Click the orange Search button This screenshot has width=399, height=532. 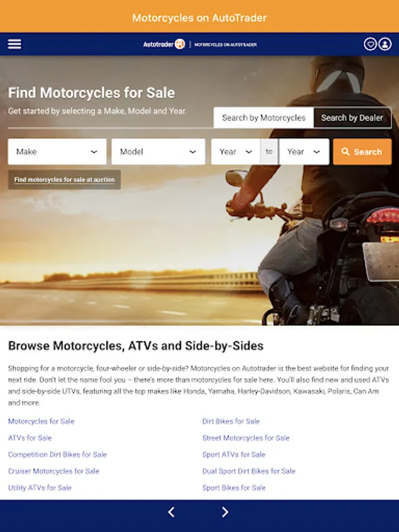coord(362,152)
